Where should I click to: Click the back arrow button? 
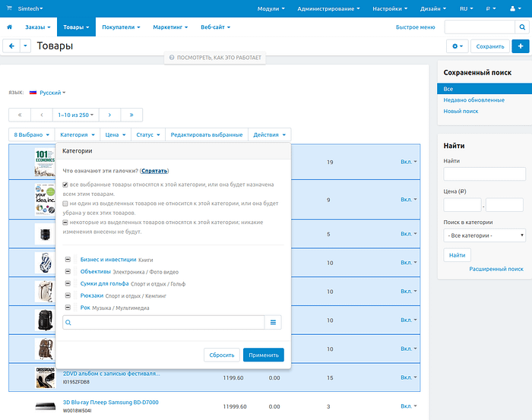pos(12,46)
